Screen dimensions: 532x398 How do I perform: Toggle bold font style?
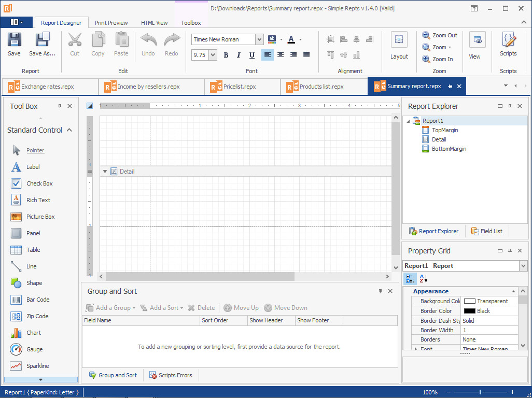tap(226, 55)
